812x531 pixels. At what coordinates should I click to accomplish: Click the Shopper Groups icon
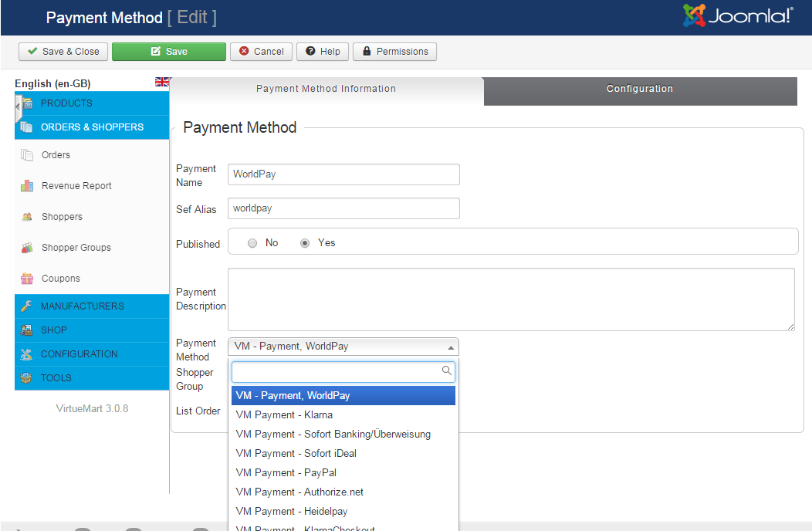27,248
